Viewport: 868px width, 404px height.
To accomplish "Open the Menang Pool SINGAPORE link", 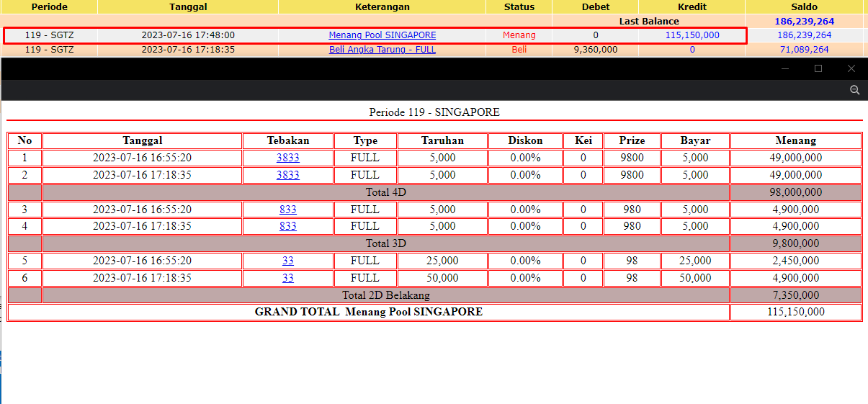I will [382, 35].
